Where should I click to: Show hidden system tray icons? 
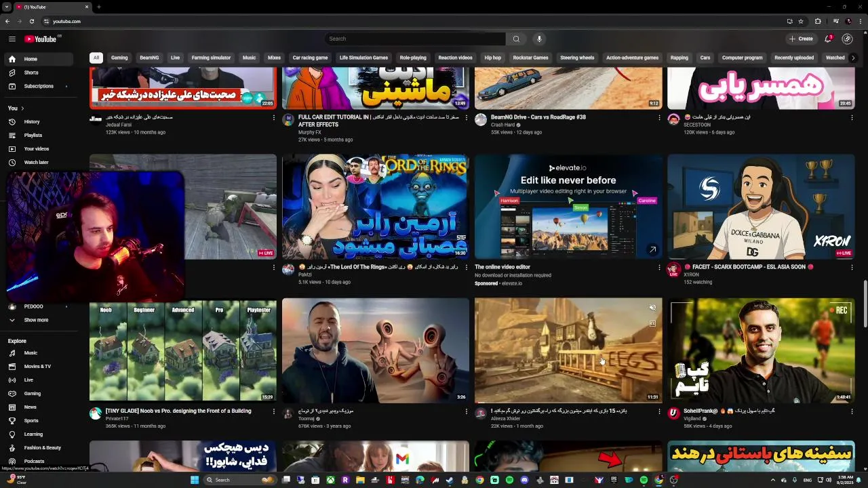(773, 480)
